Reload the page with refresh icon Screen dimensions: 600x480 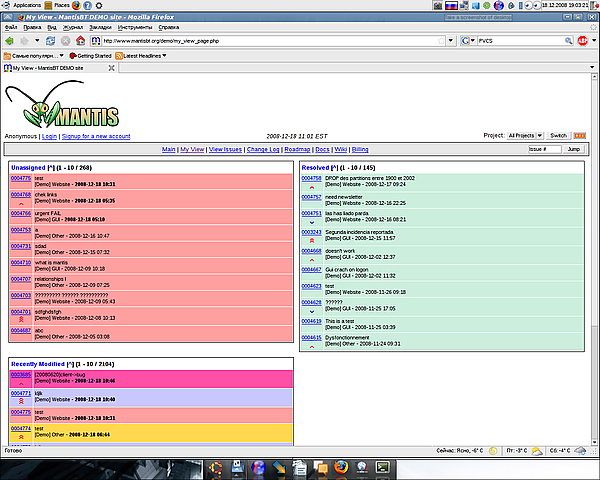pyautogui.click(x=51, y=41)
